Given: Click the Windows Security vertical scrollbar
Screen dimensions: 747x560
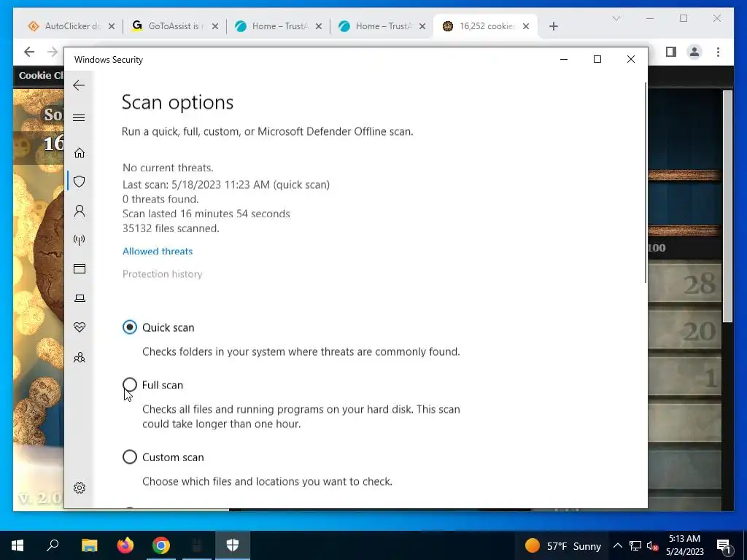Looking at the screenshot, I should coord(646,182).
